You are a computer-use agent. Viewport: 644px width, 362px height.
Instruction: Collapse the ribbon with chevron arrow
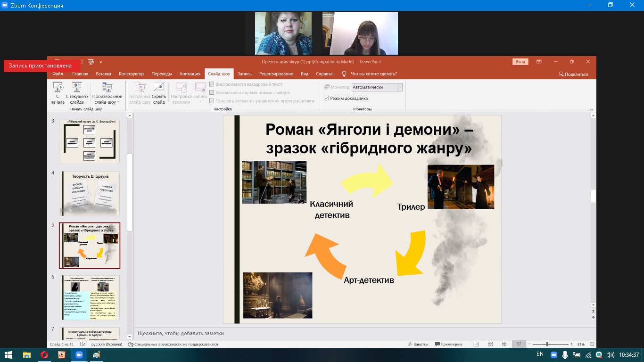[592, 109]
